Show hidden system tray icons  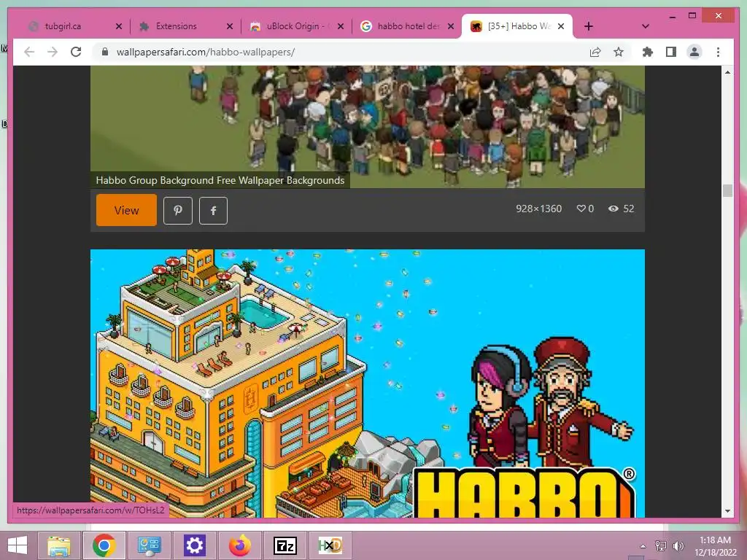click(x=643, y=546)
